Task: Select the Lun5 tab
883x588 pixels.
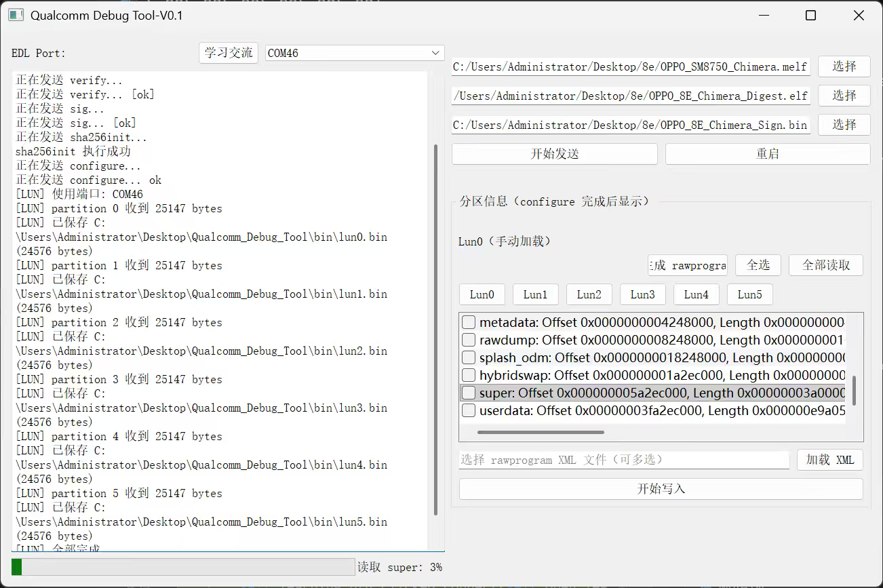Action: [749, 294]
